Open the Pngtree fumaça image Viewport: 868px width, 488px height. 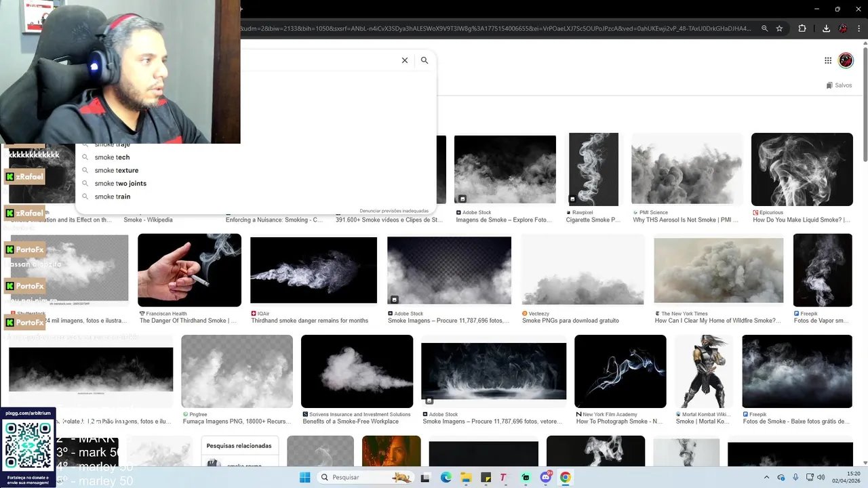pos(237,371)
